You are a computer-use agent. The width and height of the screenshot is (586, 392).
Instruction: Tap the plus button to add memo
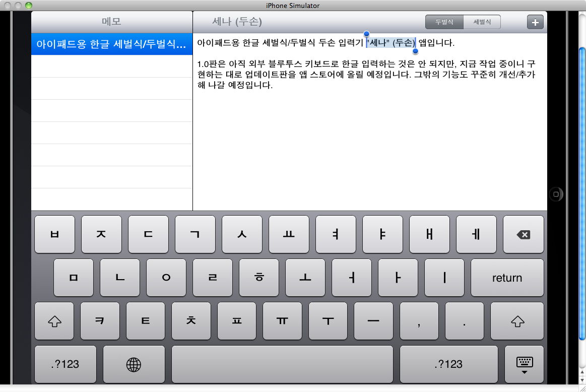pyautogui.click(x=535, y=22)
